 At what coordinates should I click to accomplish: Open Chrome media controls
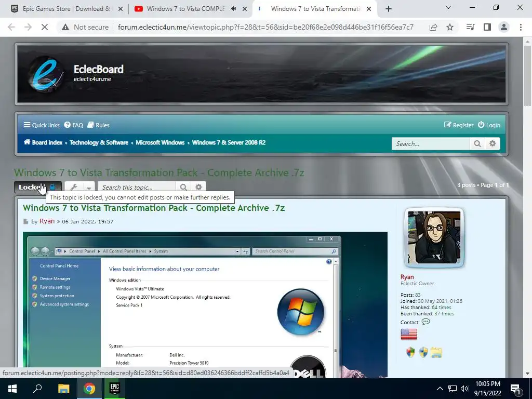[470, 27]
